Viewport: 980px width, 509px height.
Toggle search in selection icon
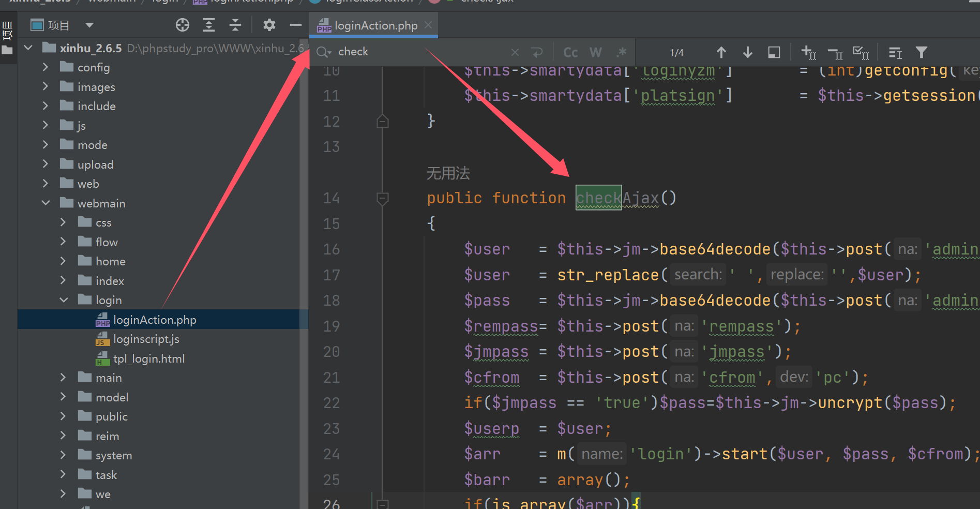pos(774,52)
